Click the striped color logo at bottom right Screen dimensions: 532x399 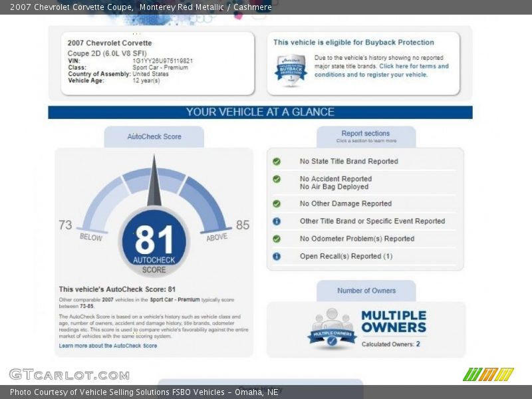488,374
